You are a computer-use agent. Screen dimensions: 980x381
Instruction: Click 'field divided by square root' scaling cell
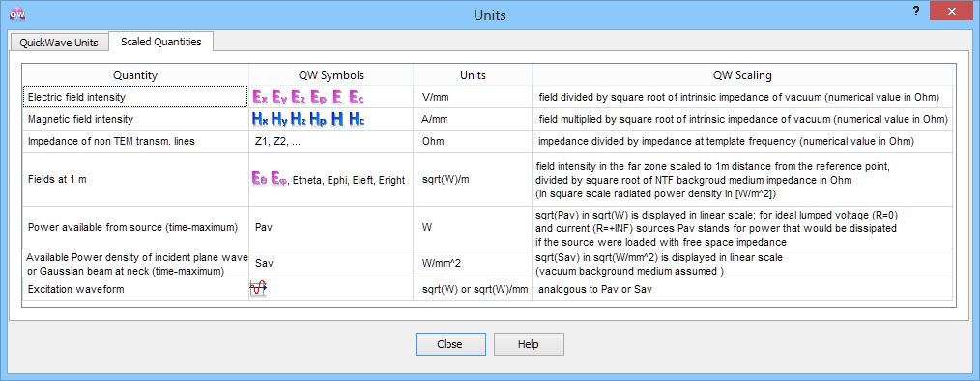(x=742, y=98)
